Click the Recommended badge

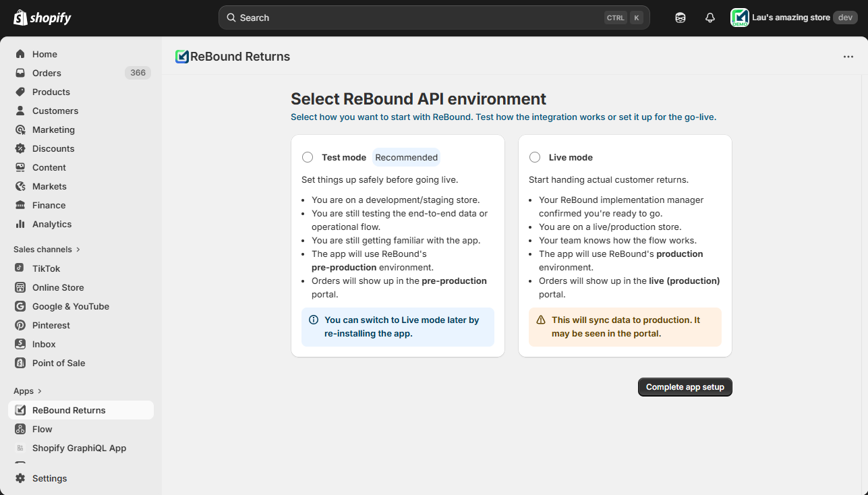point(407,157)
